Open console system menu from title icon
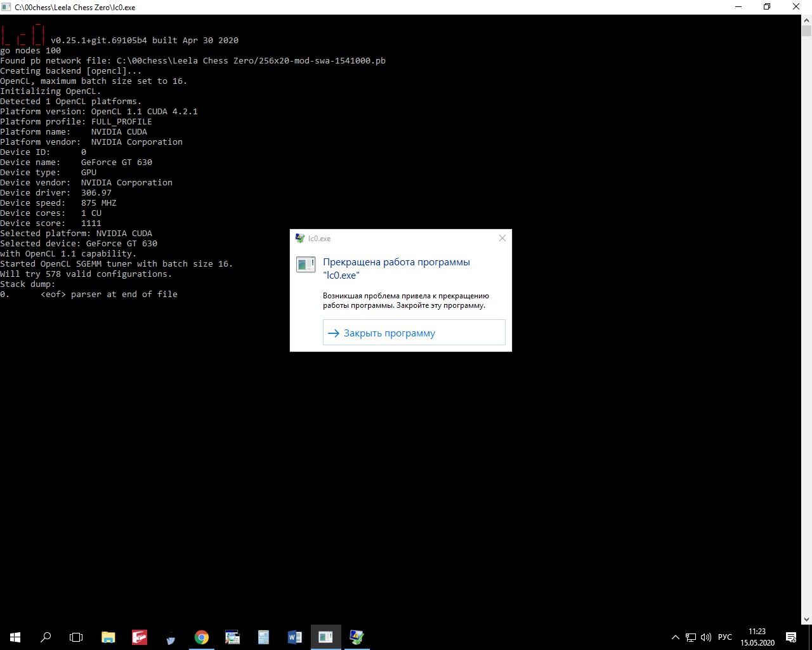 coord(6,7)
